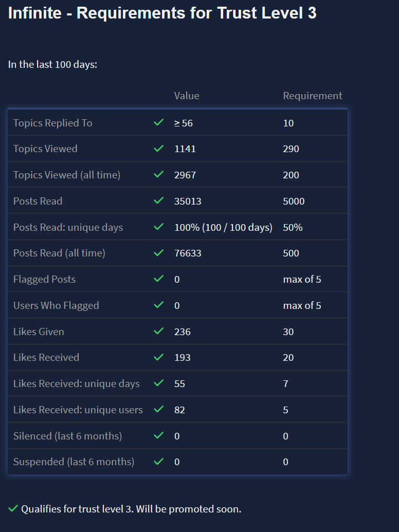Click the check for Likes Received: unique users
This screenshot has height=532, width=399.
[x=159, y=410]
